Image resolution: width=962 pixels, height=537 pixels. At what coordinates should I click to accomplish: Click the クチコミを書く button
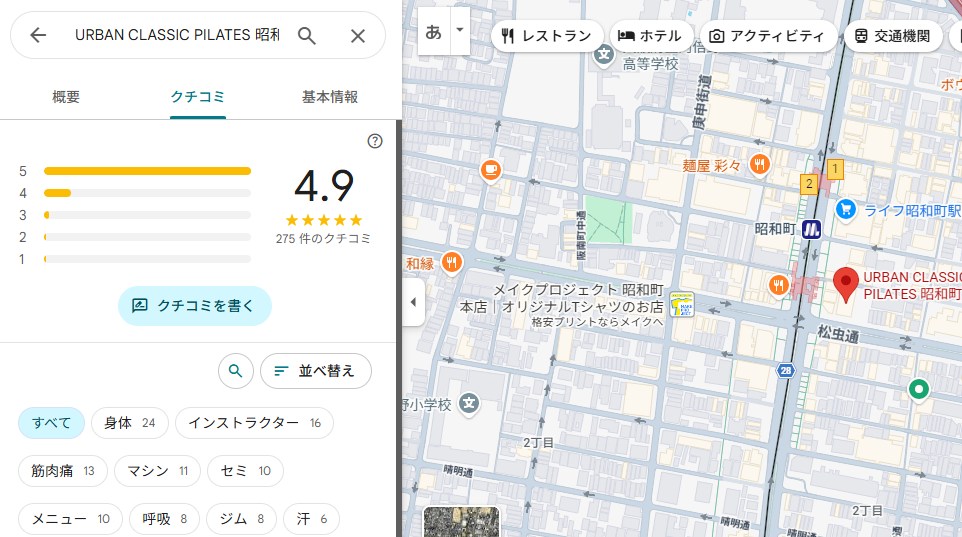pos(195,305)
